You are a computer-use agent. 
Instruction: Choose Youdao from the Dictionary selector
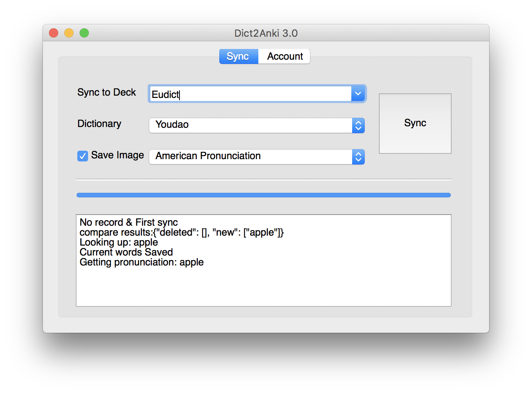253,125
